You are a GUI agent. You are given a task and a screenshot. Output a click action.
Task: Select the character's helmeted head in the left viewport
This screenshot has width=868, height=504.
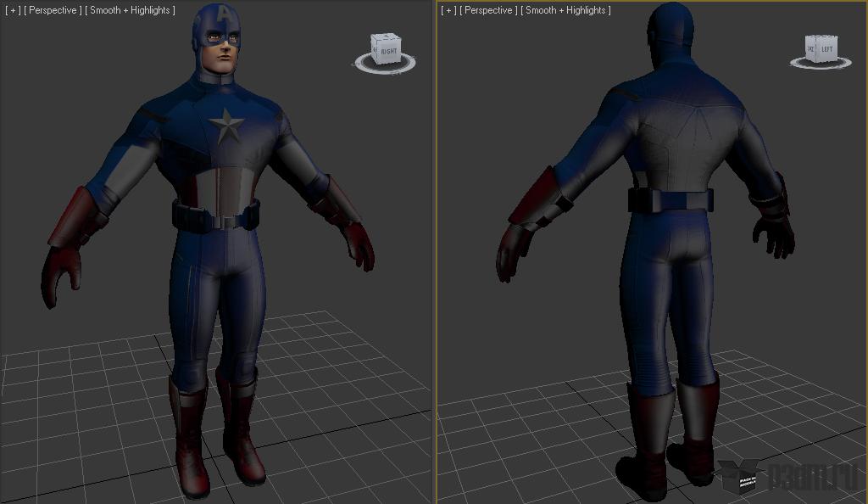(x=217, y=39)
